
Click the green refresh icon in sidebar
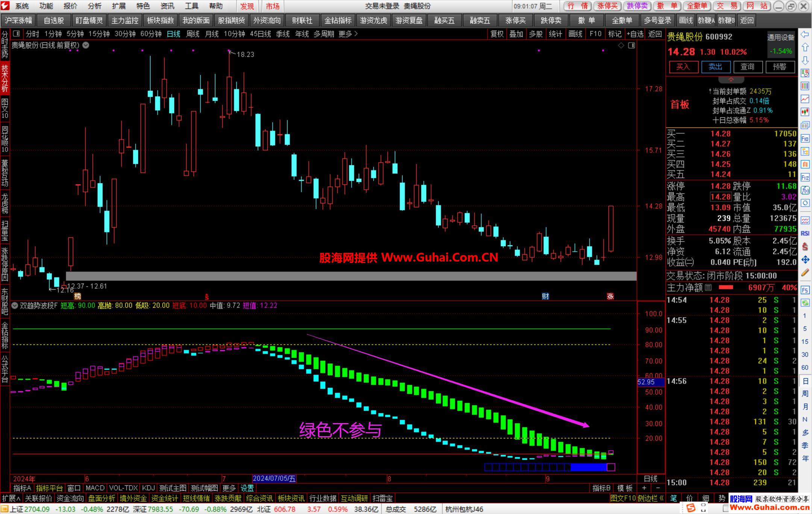point(805,302)
